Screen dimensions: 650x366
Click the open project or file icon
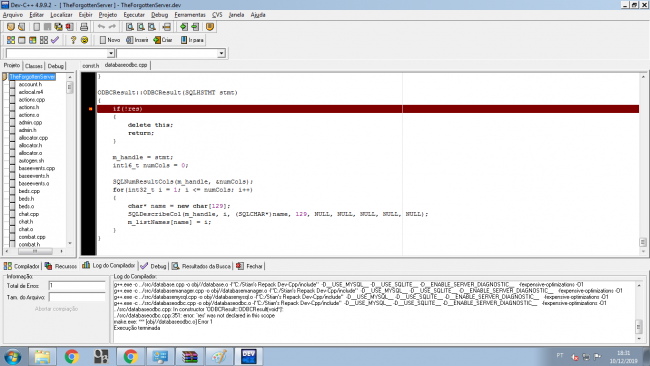point(22,27)
